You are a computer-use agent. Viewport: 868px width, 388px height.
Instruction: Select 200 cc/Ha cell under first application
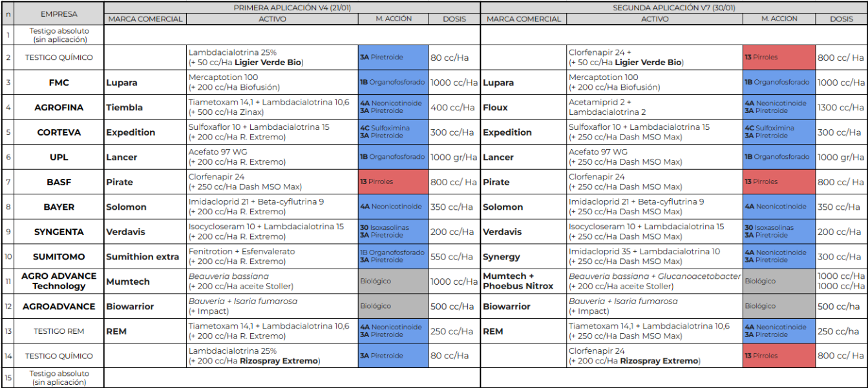click(x=454, y=232)
